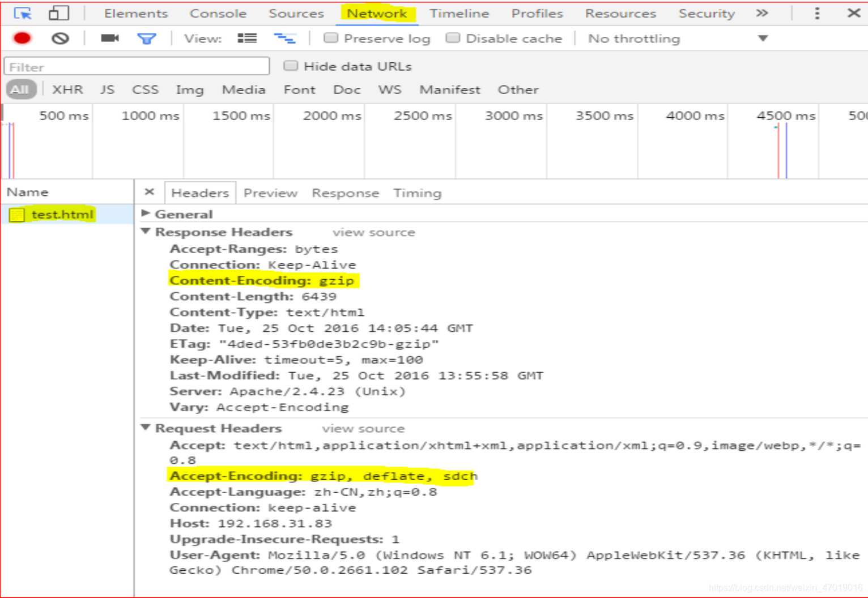The width and height of the screenshot is (868, 598).
Task: Show the Preview detail tab
Action: click(x=270, y=193)
